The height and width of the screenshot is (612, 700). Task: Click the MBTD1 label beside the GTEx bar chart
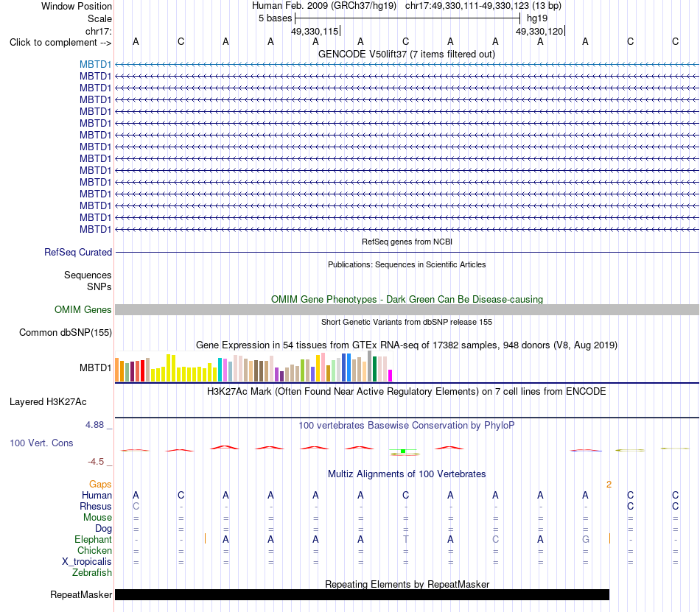tap(95, 368)
